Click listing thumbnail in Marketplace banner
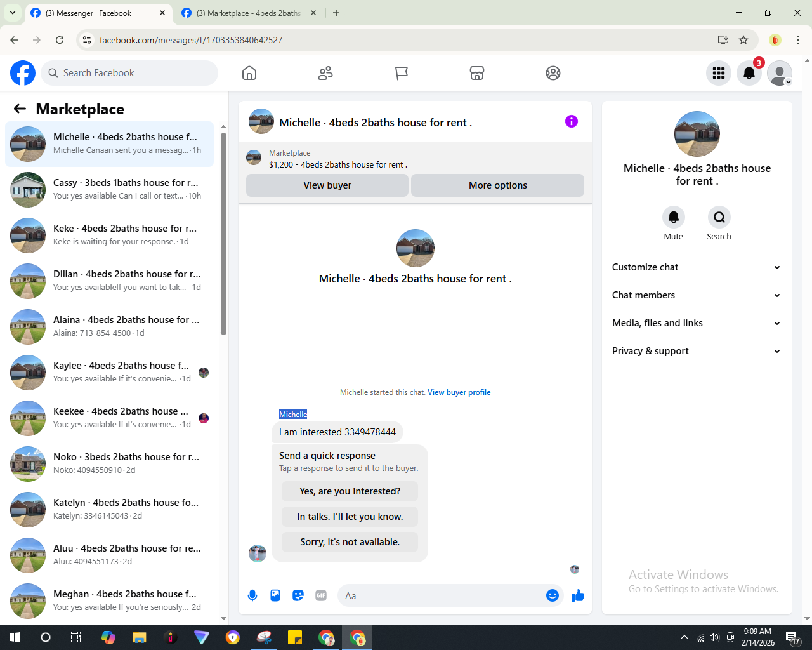This screenshot has height=650, width=812. point(254,157)
